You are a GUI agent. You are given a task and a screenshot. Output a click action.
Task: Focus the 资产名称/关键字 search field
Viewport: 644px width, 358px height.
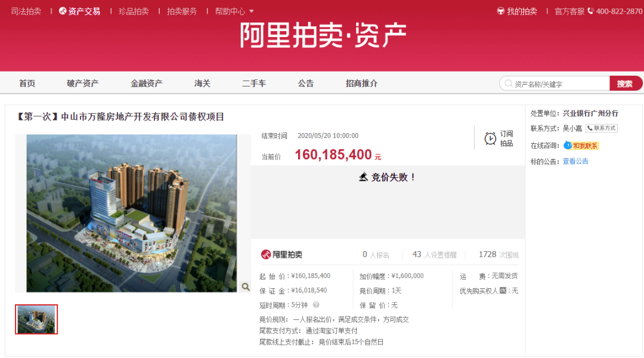tap(555, 84)
